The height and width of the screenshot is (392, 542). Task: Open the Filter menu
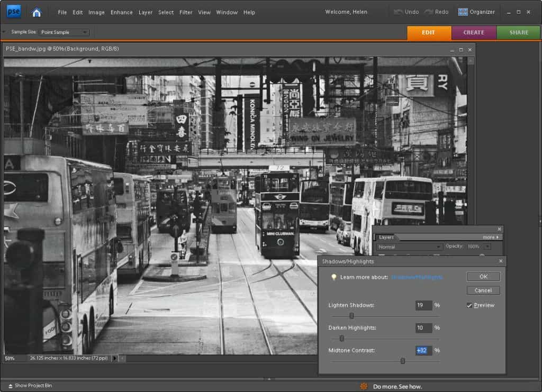click(x=186, y=12)
